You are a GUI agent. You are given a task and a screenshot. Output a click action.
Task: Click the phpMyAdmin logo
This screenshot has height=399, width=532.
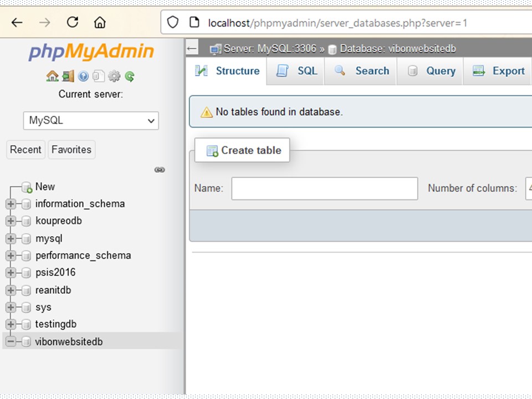pos(91,52)
